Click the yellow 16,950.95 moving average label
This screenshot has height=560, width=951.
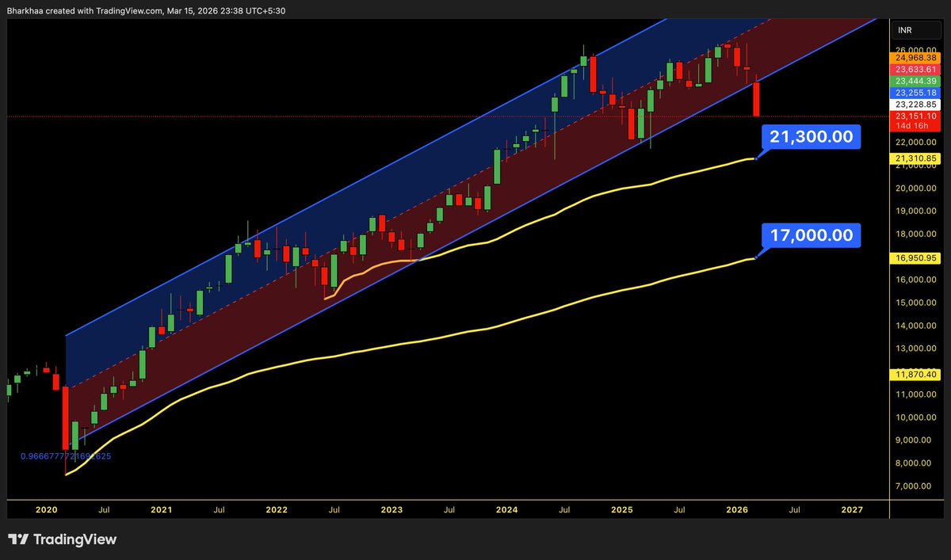915,258
